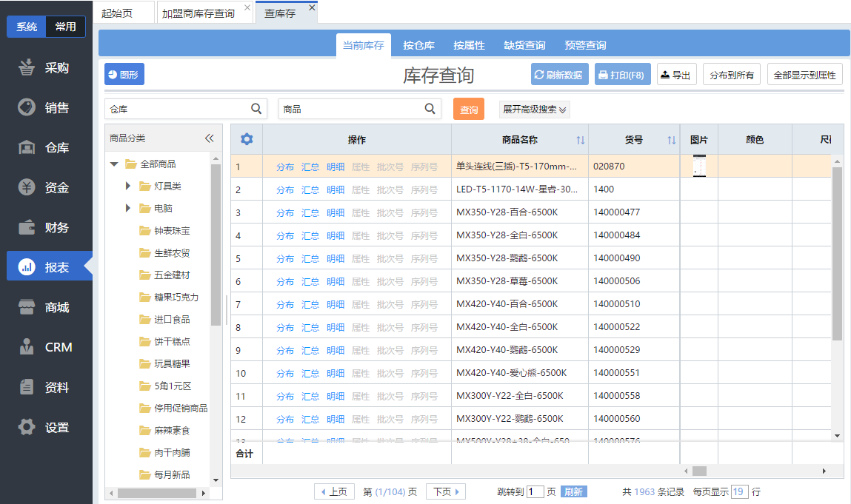This screenshot has width=851, height=504.
Task: Click the magnifier in 仓库 search field
Action: 256,109
